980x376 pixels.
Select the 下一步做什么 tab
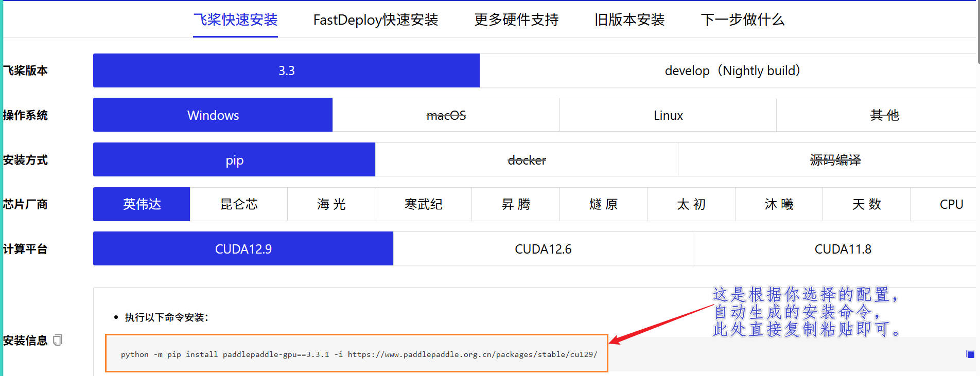coord(743,20)
